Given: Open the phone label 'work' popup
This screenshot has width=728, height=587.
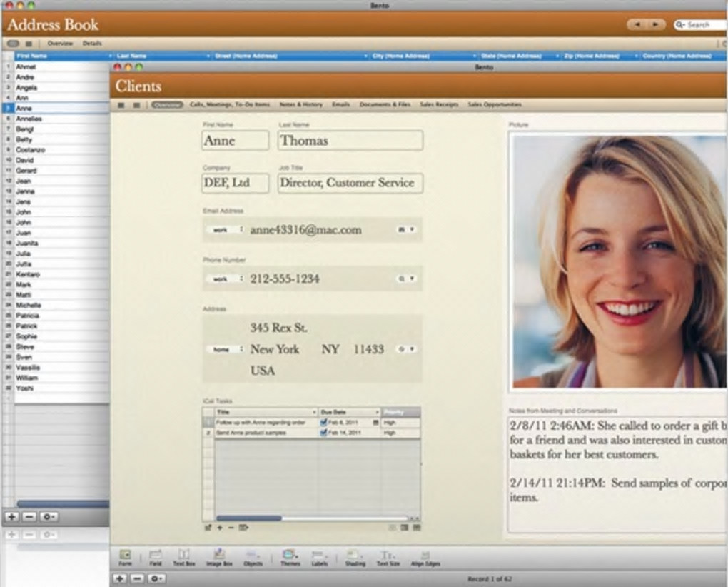Looking at the screenshot, I should [x=225, y=279].
